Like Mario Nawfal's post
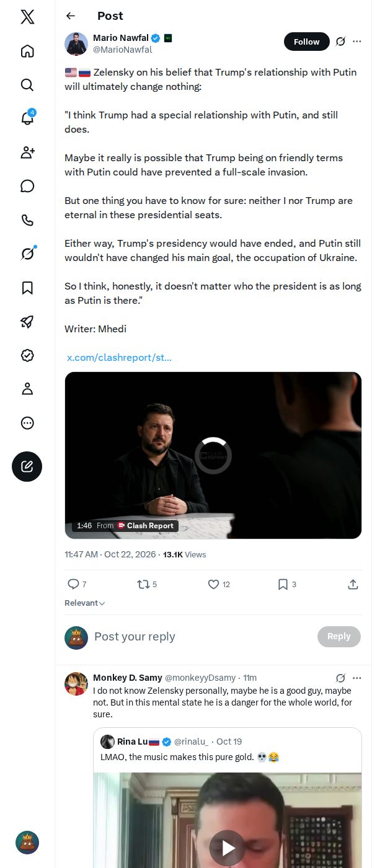This screenshot has height=868, width=372. 219,584
